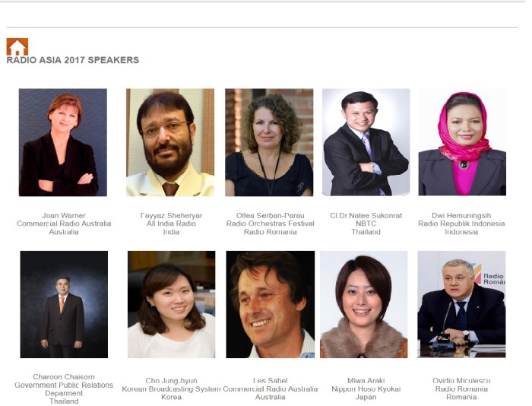Click the Cho Jung-hyun name text
This screenshot has height=406, width=532.
pyautogui.click(x=171, y=380)
